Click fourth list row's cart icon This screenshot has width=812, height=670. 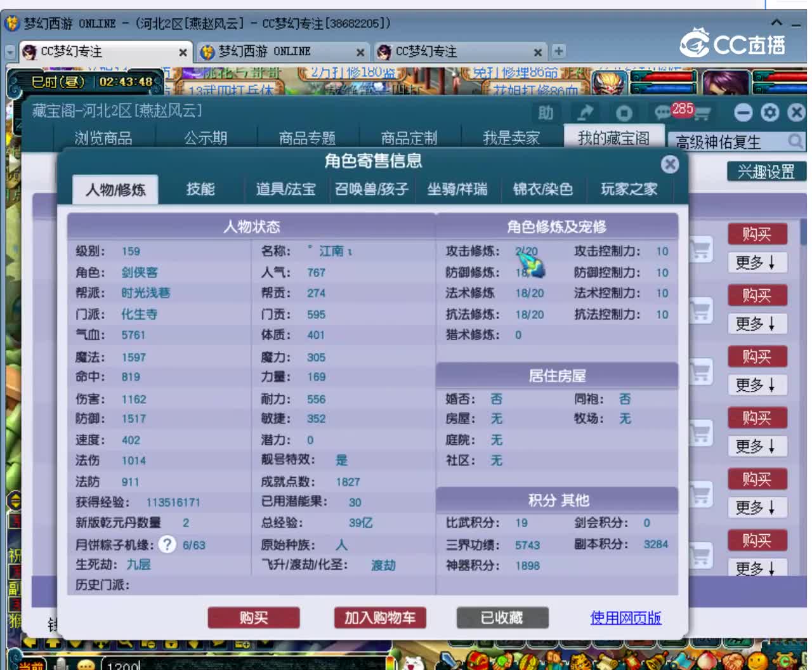point(701,433)
